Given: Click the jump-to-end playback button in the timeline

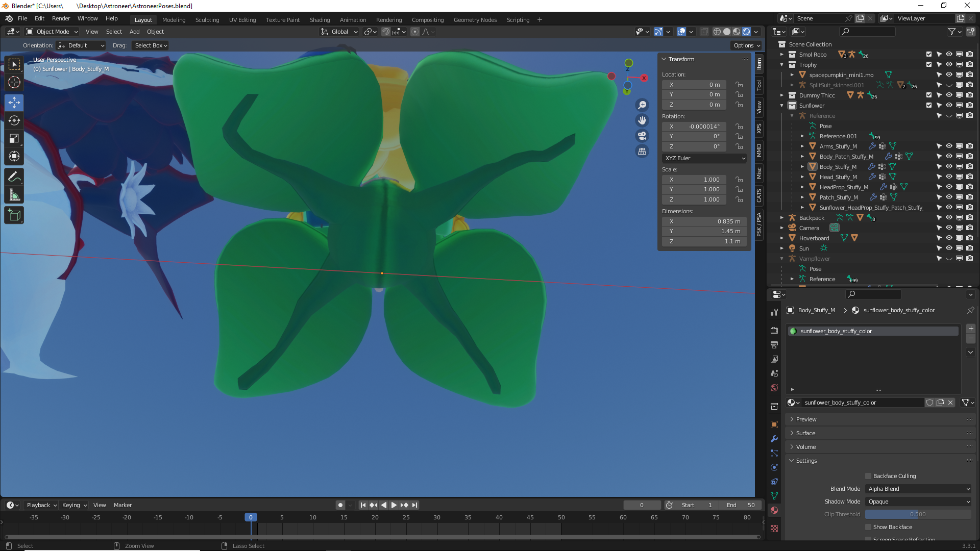Looking at the screenshot, I should 415,505.
